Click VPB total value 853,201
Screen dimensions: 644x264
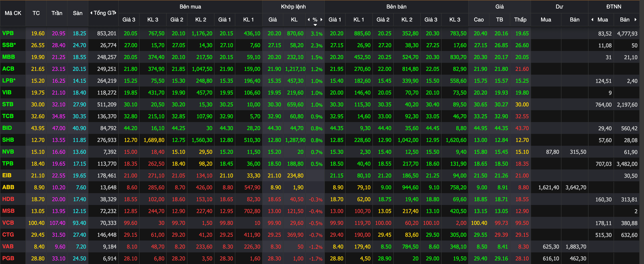coord(107,34)
